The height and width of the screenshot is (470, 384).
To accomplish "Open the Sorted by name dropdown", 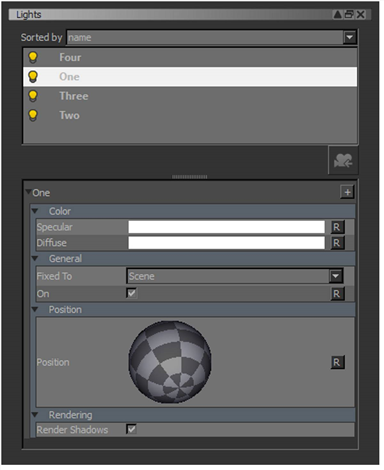I will pos(212,37).
